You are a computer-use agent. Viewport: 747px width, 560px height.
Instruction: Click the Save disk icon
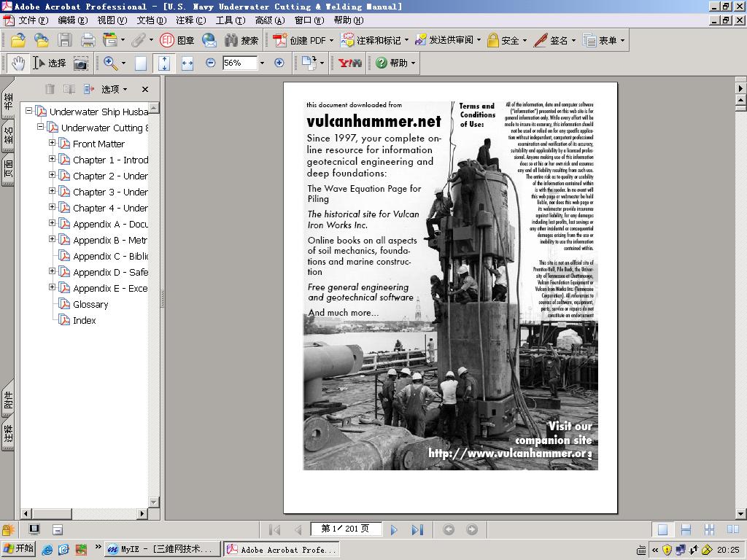(x=65, y=41)
